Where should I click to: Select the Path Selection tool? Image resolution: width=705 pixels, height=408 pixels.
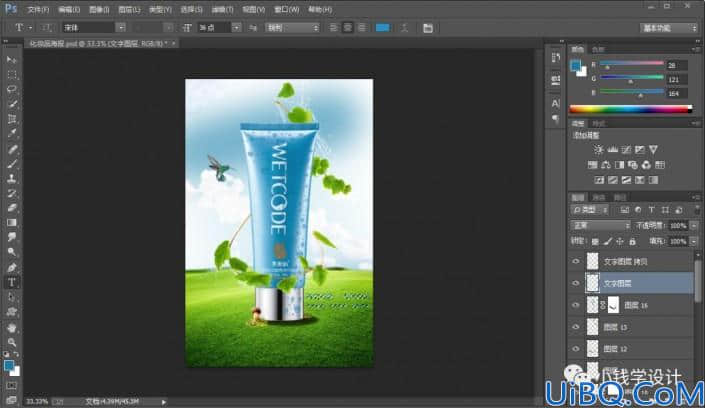tap(12, 297)
